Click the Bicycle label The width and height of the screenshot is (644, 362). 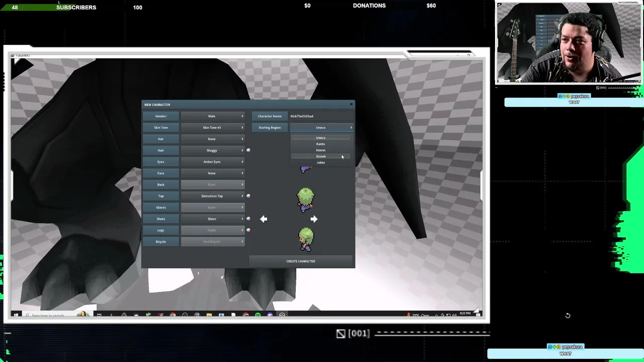[161, 242]
